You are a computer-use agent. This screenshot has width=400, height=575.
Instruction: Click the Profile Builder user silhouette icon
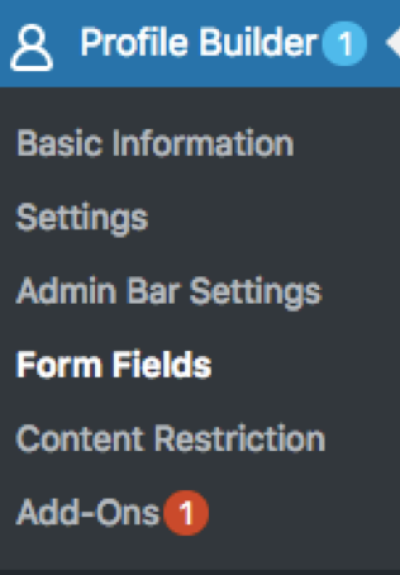pos(32,47)
